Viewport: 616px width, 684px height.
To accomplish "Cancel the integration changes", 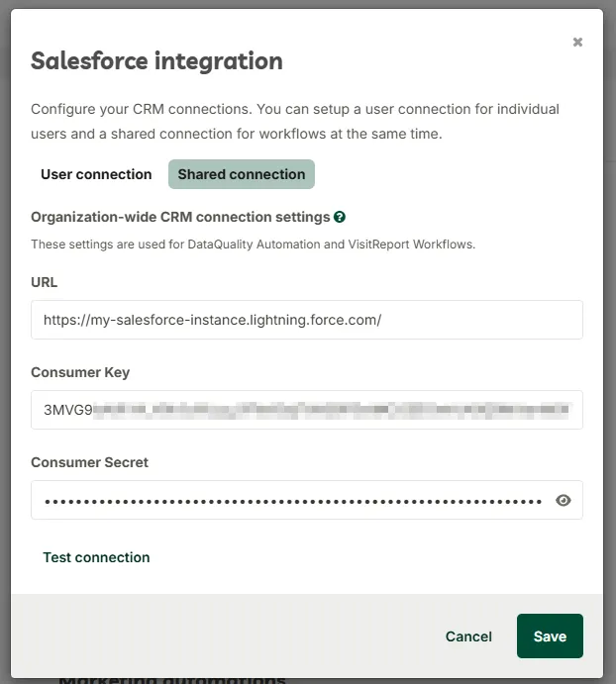I will coord(468,636).
